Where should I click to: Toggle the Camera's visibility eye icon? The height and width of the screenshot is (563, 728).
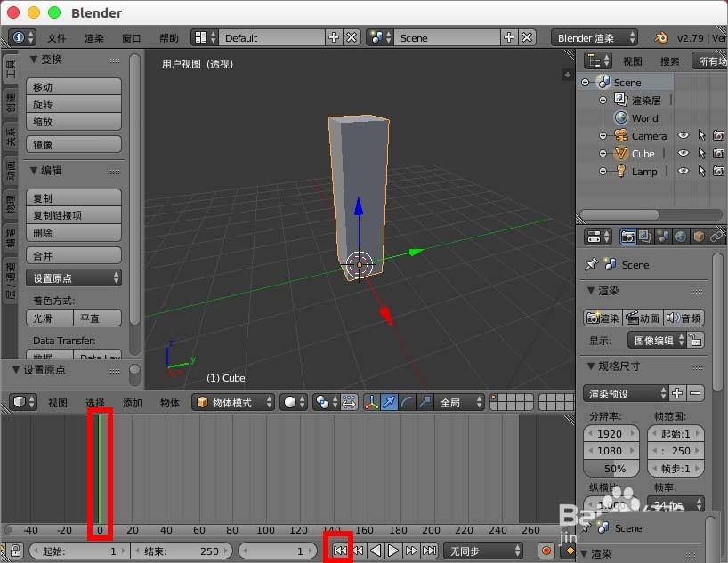(684, 135)
